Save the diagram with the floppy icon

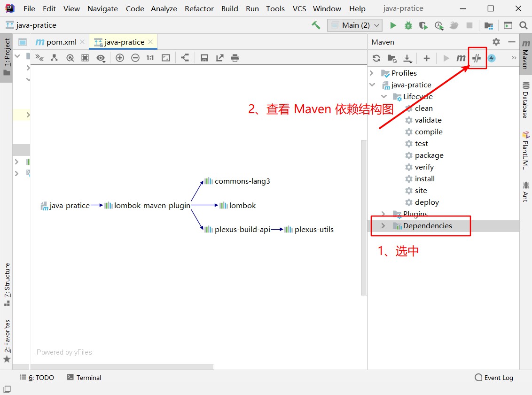point(204,58)
